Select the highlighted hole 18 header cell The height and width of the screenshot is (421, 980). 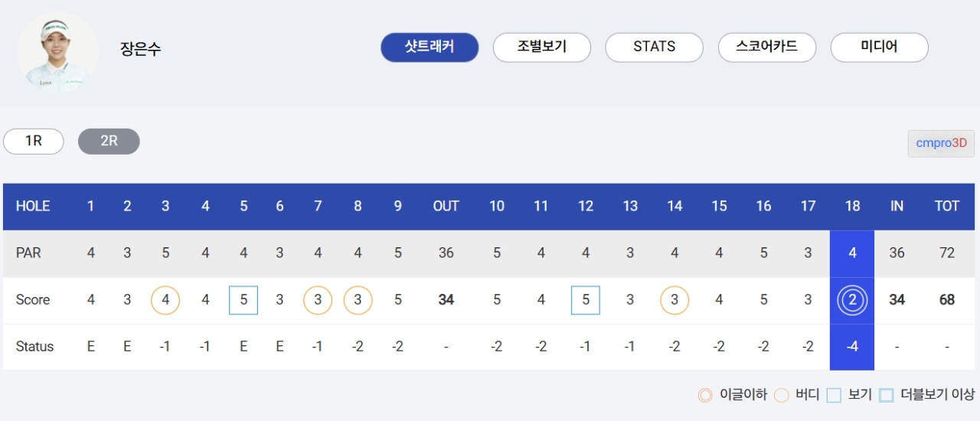(852, 207)
